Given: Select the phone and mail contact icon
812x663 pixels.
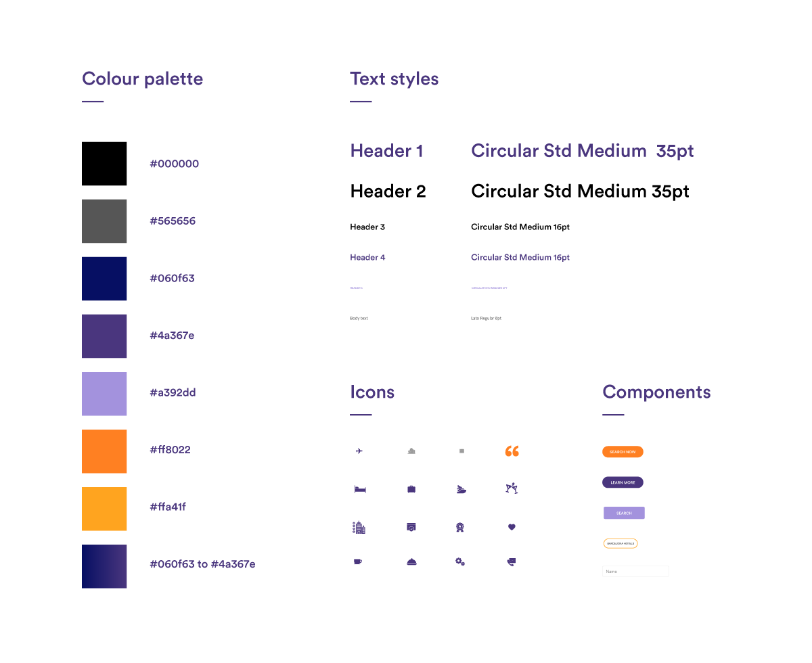Looking at the screenshot, I should tap(512, 562).
